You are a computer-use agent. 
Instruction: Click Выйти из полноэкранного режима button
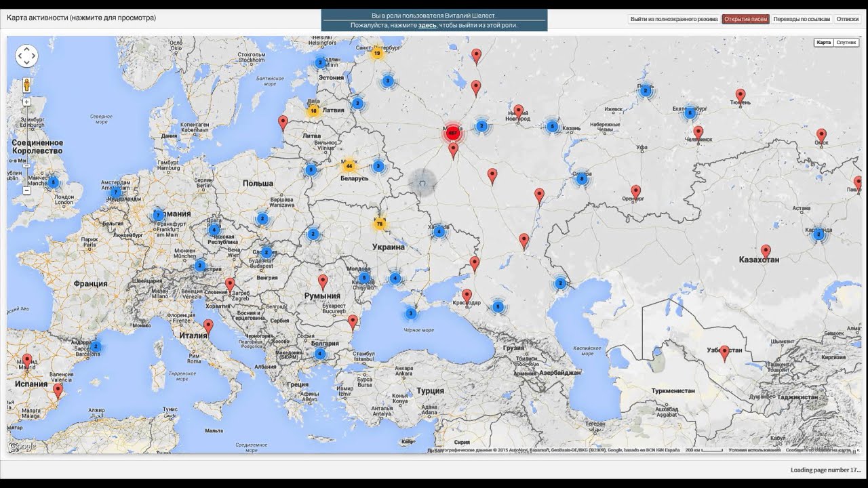(x=673, y=20)
